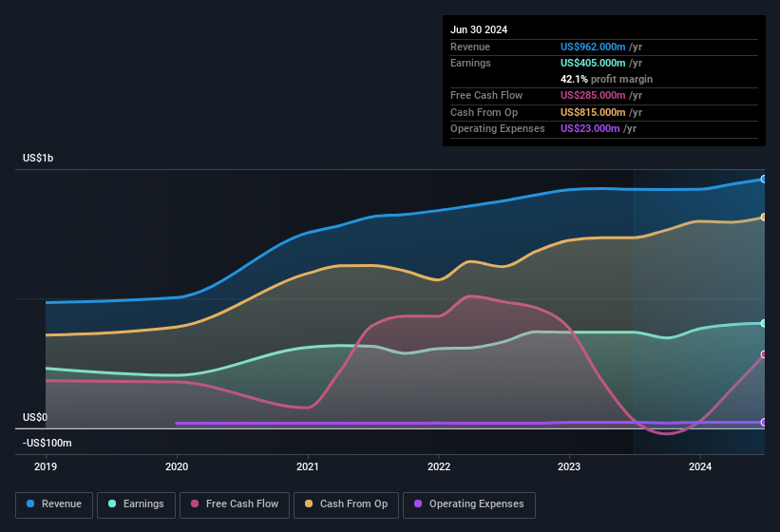The image size is (780, 532).
Task: Click the 2022 x-axis label
Action: point(439,466)
